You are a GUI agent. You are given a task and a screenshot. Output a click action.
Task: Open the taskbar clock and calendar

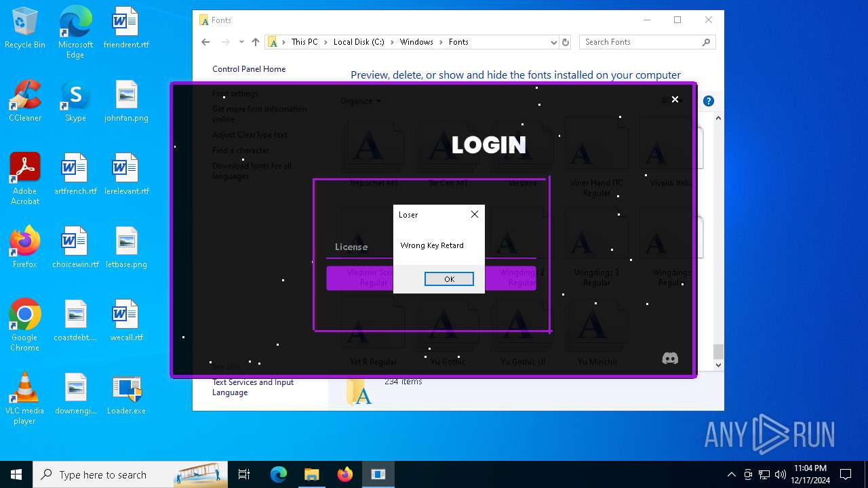(x=812, y=474)
